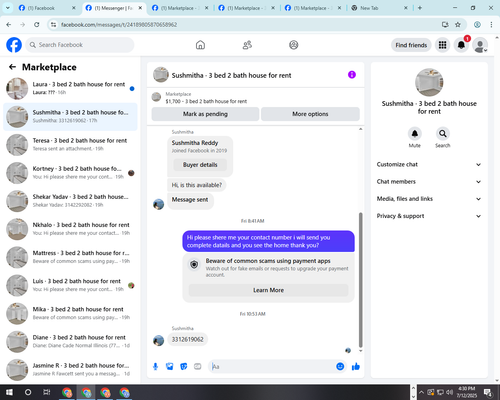Image resolution: width=500 pixels, height=400 pixels.
Task: Expand the Privacy & support section
Action: tap(429, 216)
